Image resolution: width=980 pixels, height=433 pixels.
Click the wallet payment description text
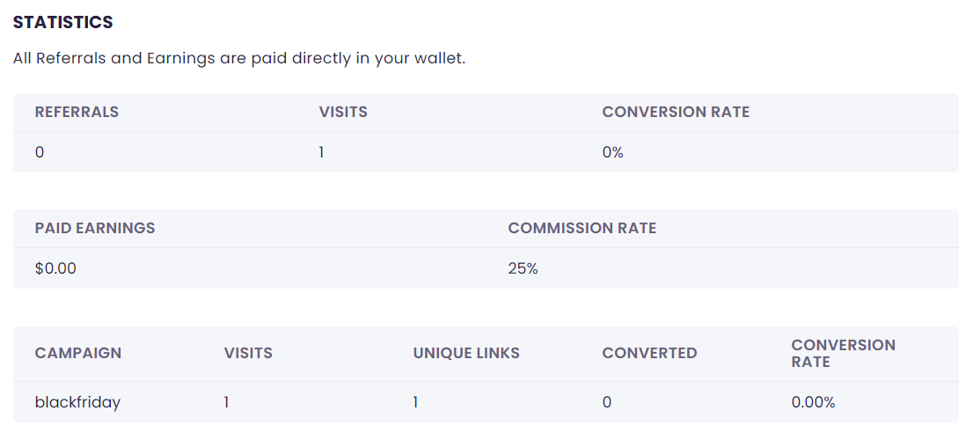click(238, 59)
